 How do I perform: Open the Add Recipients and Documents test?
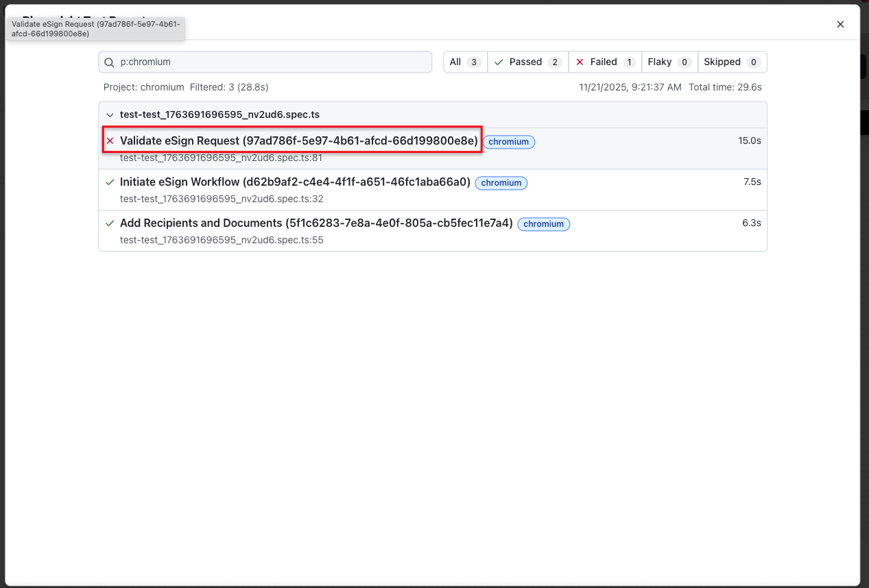pos(316,223)
